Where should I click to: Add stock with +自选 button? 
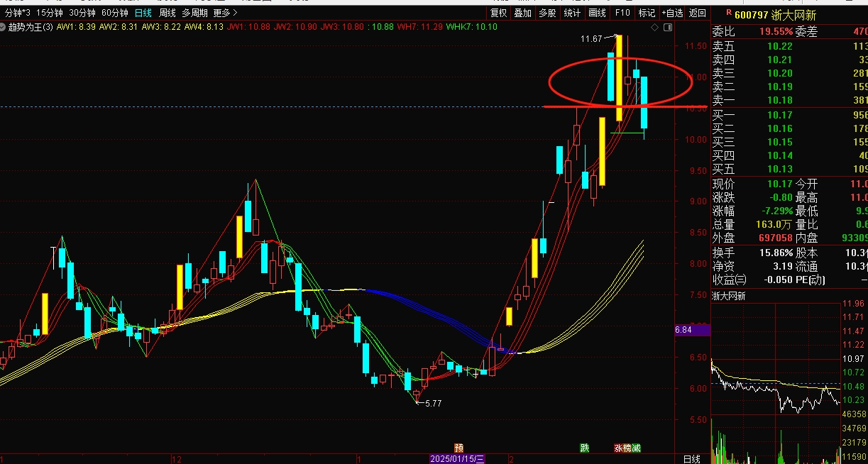coord(673,13)
